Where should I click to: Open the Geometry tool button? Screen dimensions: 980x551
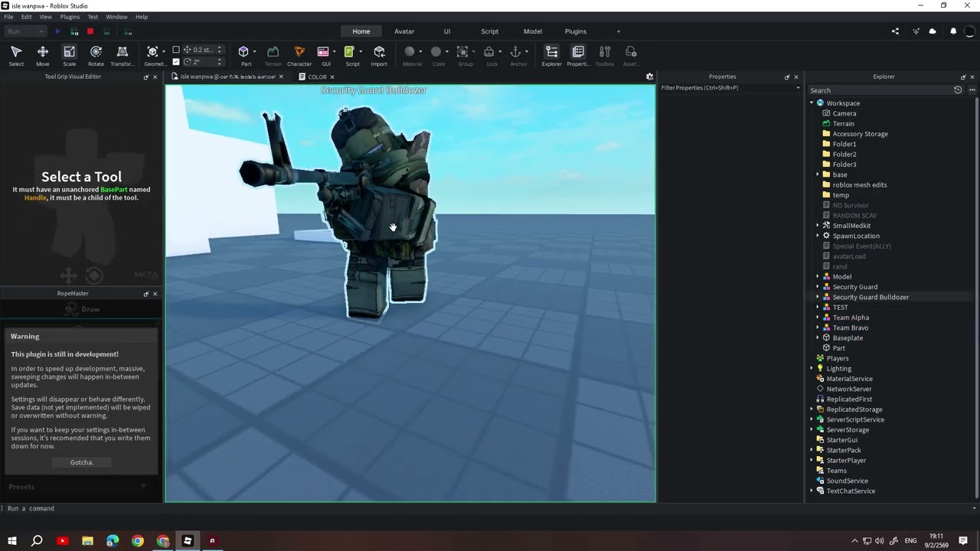(x=153, y=55)
